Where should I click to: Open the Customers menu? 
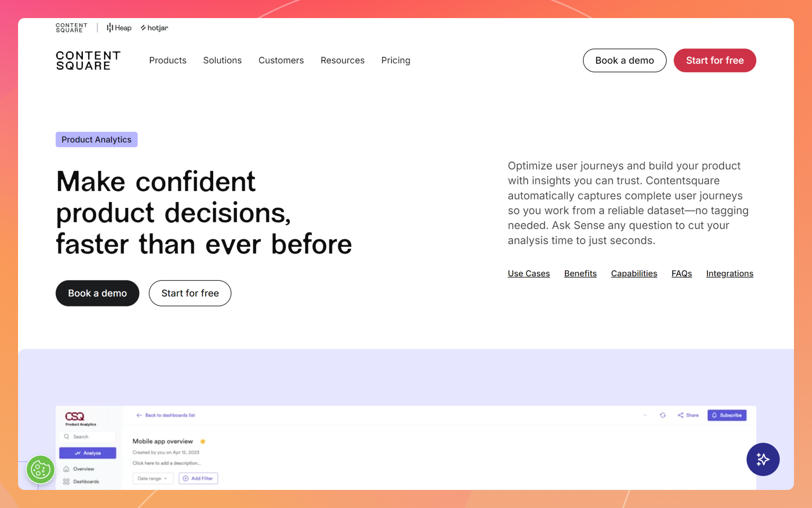tap(281, 61)
